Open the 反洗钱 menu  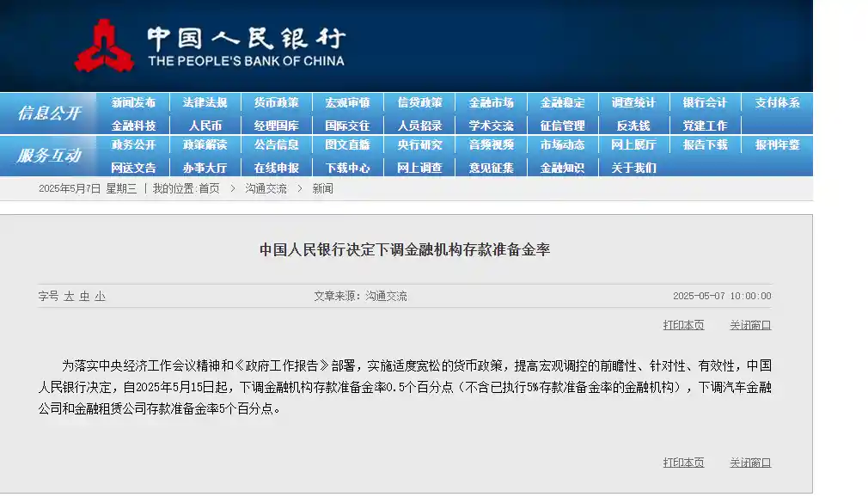click(633, 124)
